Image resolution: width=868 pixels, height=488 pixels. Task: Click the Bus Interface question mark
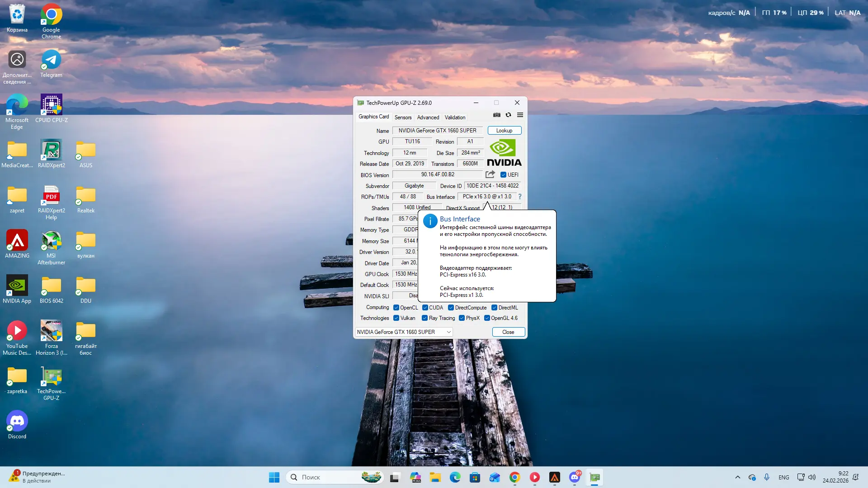520,197
